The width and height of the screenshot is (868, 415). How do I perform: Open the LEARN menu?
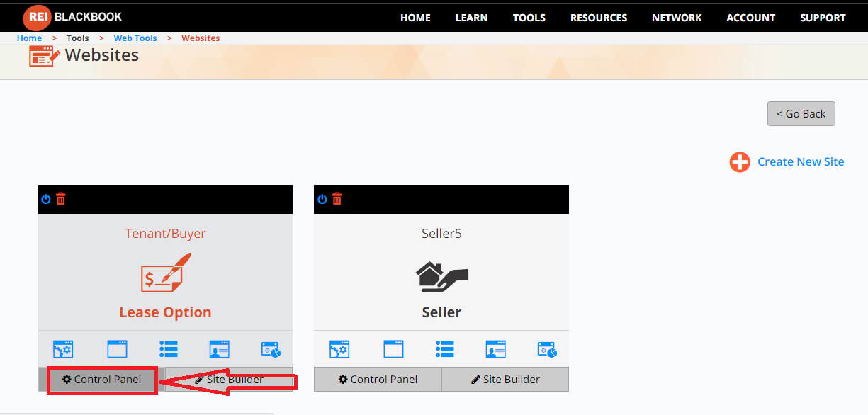472,18
